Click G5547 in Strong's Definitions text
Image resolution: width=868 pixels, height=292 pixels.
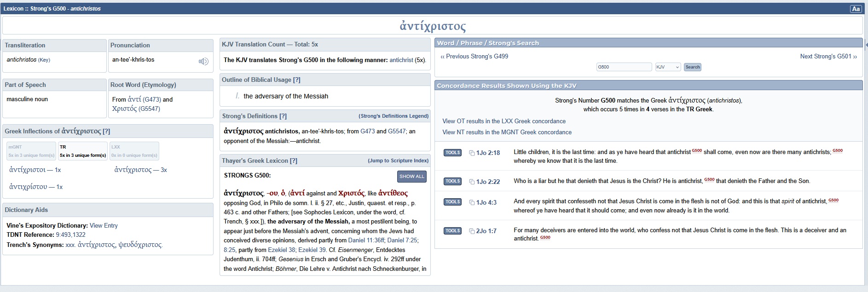click(x=397, y=132)
